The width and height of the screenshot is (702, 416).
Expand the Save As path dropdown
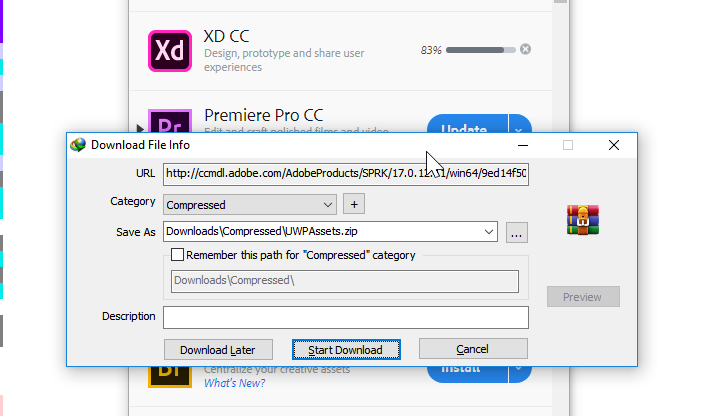click(488, 232)
